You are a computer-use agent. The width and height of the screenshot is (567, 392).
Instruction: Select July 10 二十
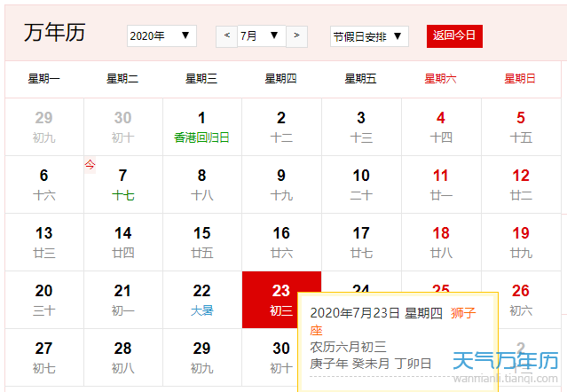pyautogui.click(x=362, y=184)
